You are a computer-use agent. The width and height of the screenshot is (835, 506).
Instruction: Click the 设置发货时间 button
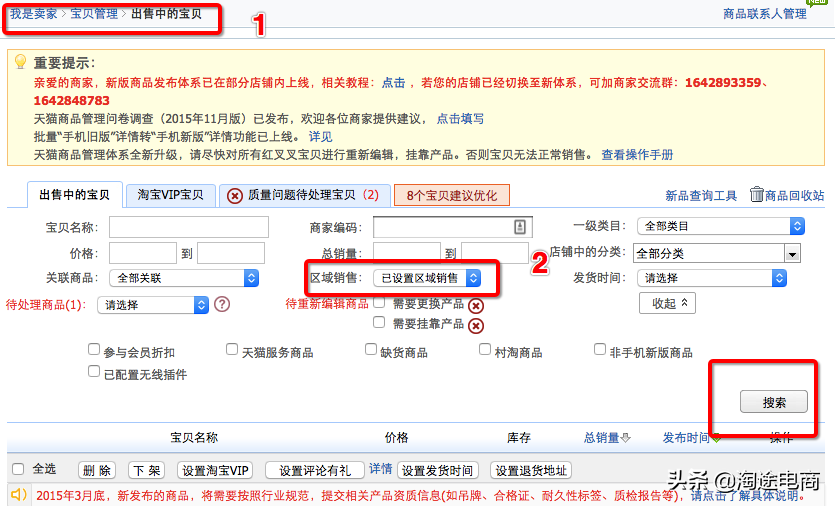[437, 470]
